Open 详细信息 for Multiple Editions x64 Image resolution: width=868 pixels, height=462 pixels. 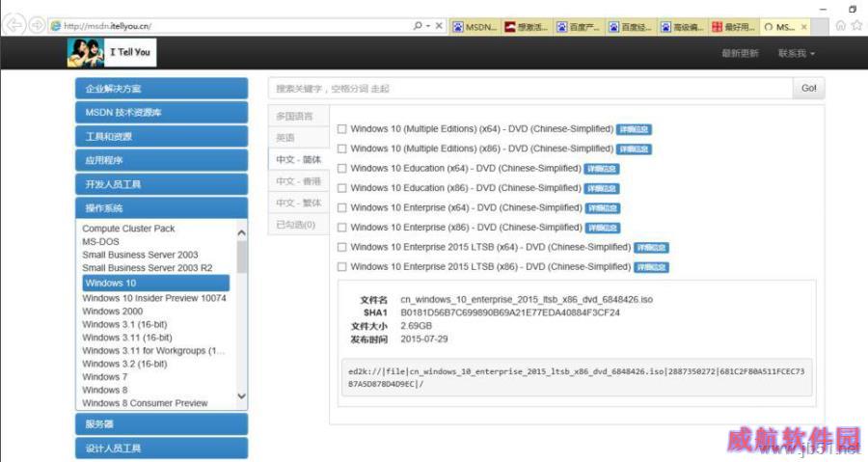pyautogui.click(x=634, y=129)
